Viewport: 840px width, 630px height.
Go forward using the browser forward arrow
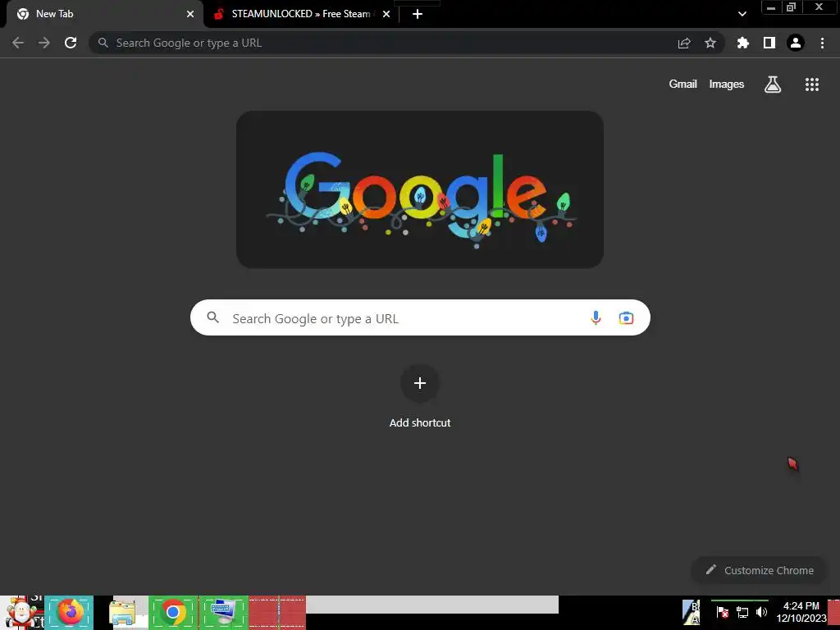pos(44,43)
